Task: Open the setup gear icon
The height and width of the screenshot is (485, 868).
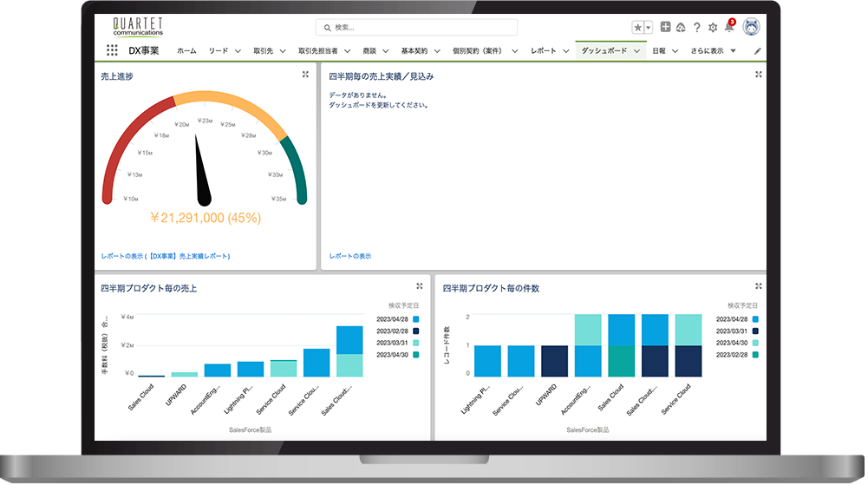Action: click(x=713, y=28)
